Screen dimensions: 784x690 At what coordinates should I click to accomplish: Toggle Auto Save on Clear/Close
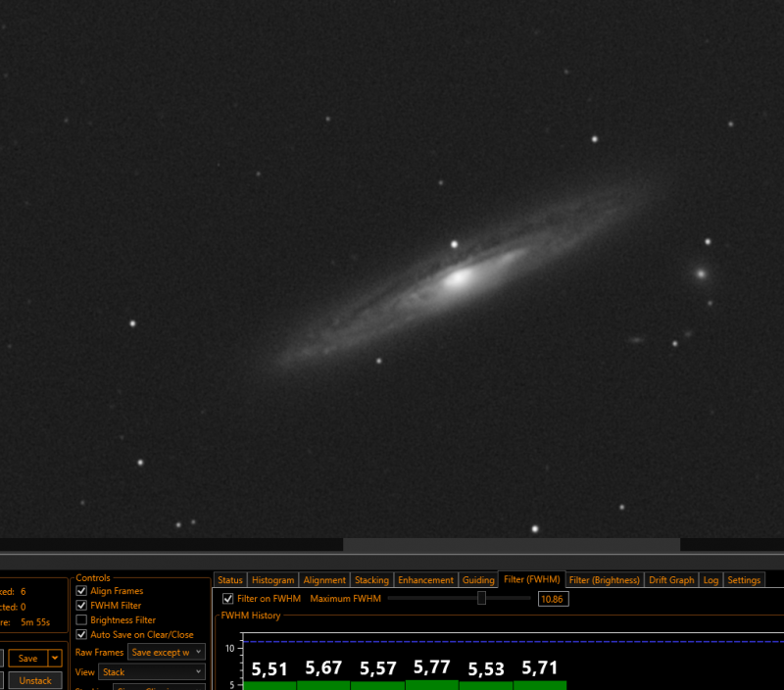81,634
